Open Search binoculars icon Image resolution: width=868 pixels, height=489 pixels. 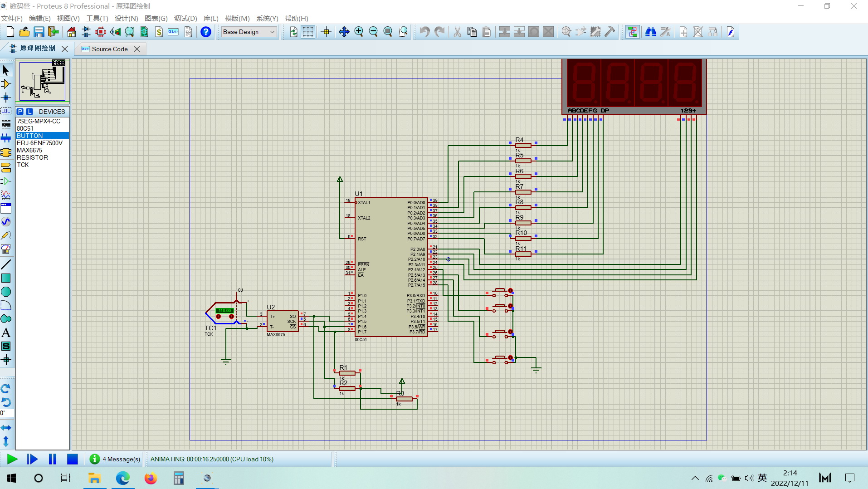click(650, 32)
